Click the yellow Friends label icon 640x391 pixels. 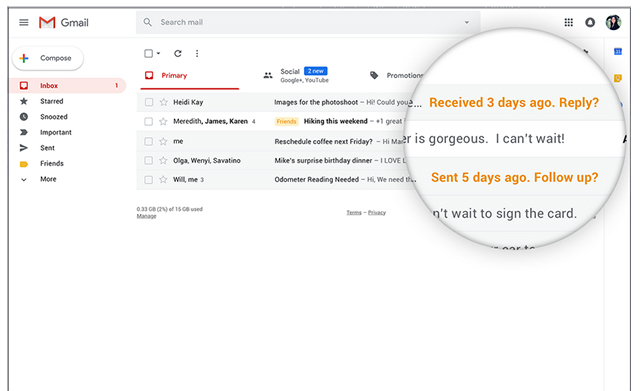click(24, 164)
